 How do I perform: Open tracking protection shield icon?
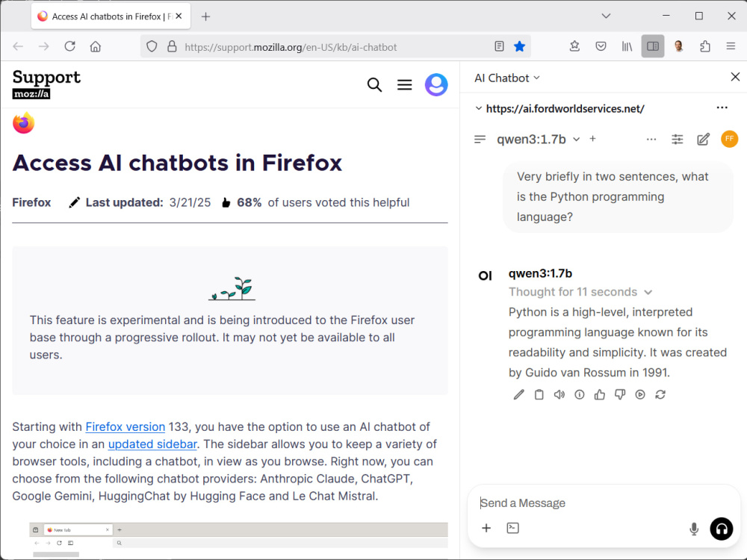tap(152, 46)
